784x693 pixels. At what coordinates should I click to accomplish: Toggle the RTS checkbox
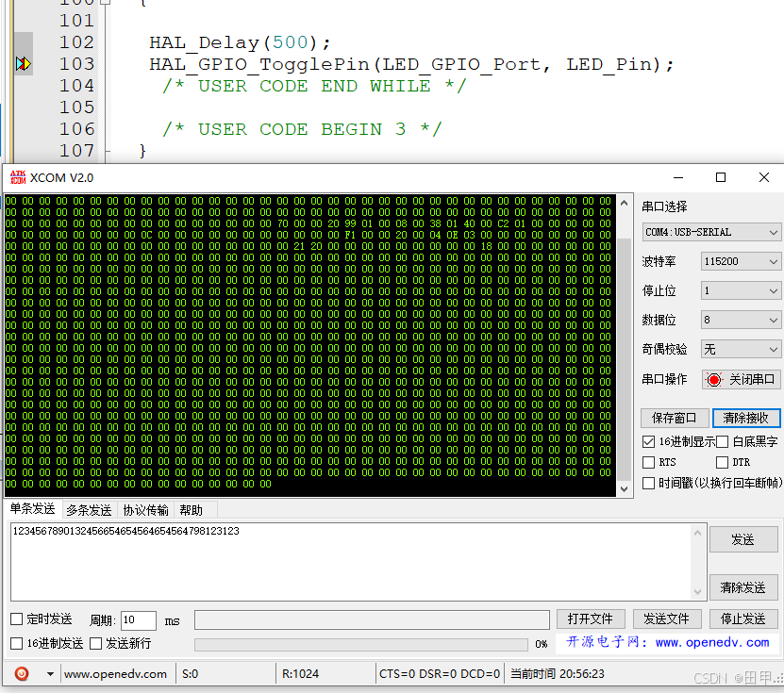[648, 462]
